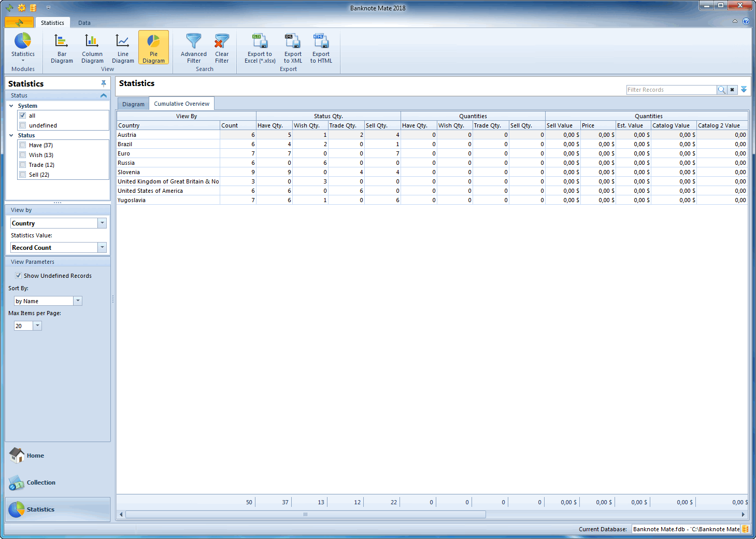Switch to Column Diagram view
756x539 pixels.
(x=92, y=48)
